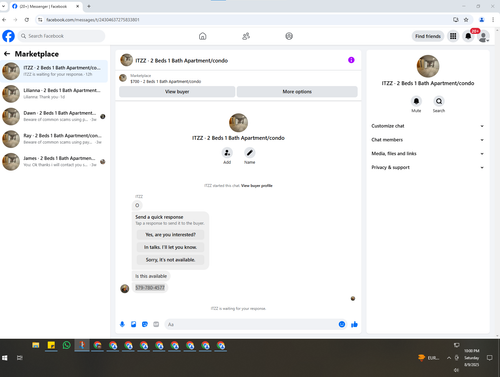The image size is (500, 377).
Task: Click the View buyer button
Action: 177,92
